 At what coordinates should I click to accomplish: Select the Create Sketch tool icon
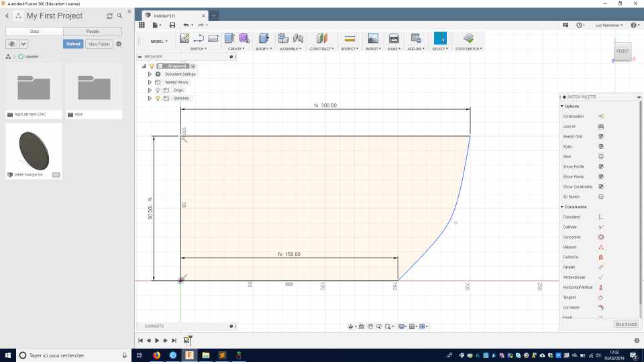pyautogui.click(x=184, y=38)
